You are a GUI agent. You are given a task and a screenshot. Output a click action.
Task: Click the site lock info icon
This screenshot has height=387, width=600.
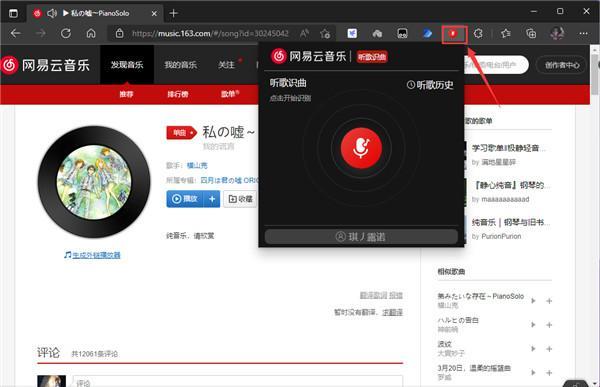click(119, 34)
